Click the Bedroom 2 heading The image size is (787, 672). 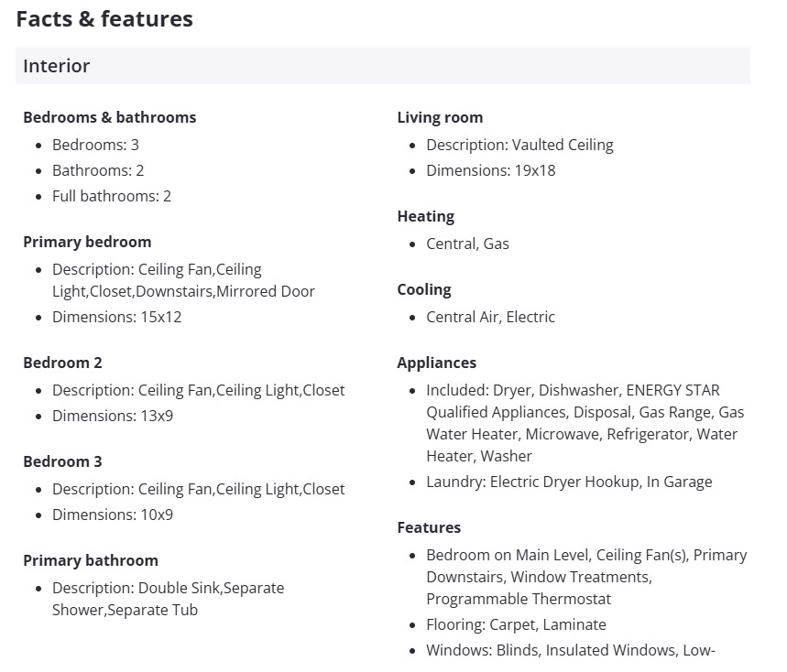[62, 363]
